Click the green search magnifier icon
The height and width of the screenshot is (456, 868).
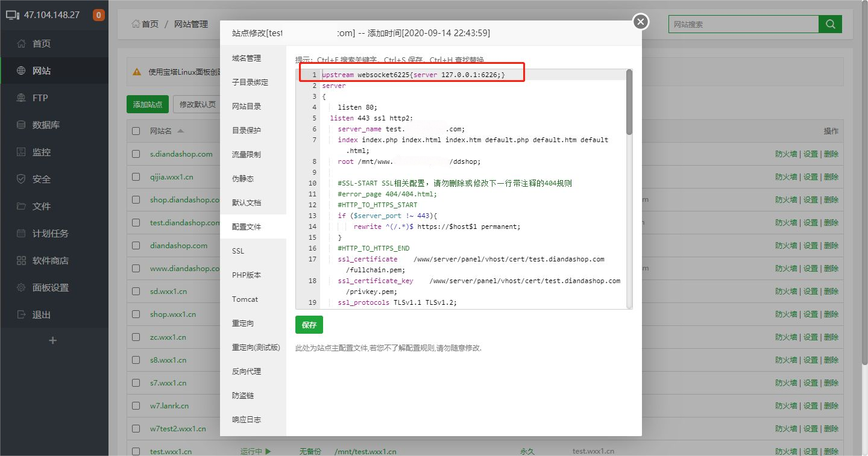click(830, 24)
